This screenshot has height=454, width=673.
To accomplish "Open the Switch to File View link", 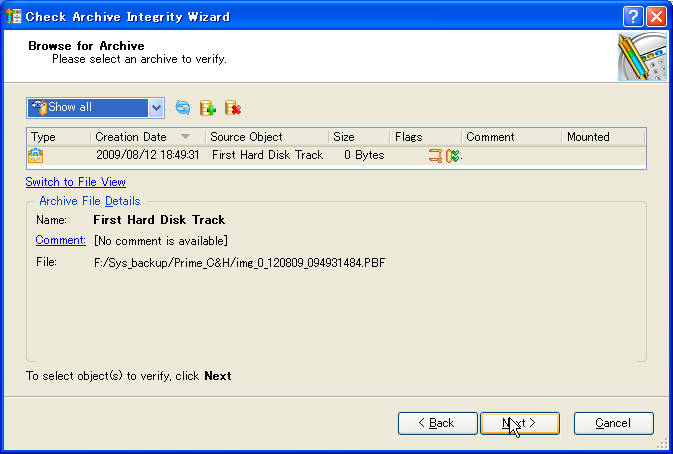I will click(76, 182).
